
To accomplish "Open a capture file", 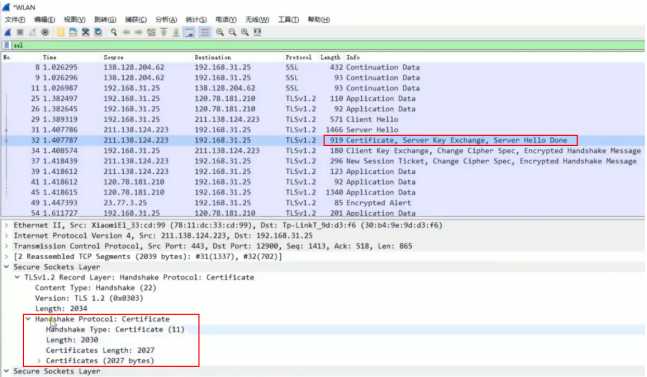I will pyautogui.click(x=60, y=32).
